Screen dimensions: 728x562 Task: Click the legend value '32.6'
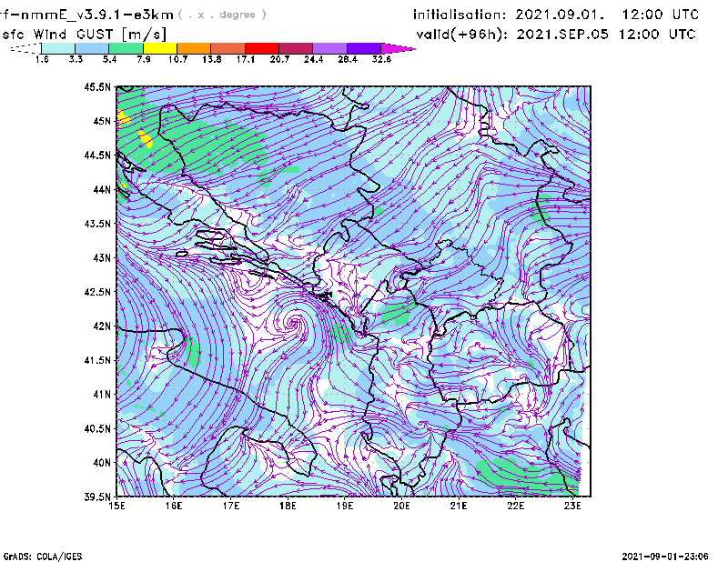(381, 59)
